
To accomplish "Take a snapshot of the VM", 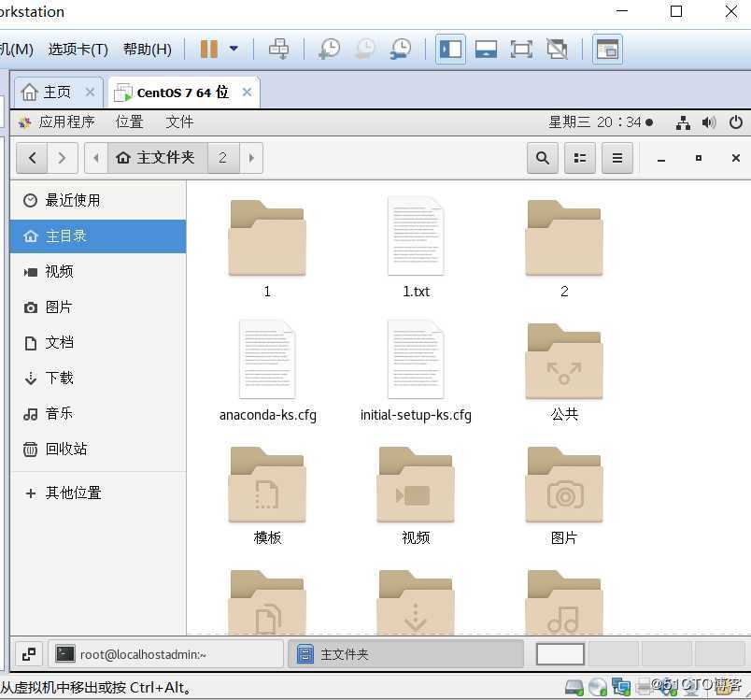I will click(330, 49).
